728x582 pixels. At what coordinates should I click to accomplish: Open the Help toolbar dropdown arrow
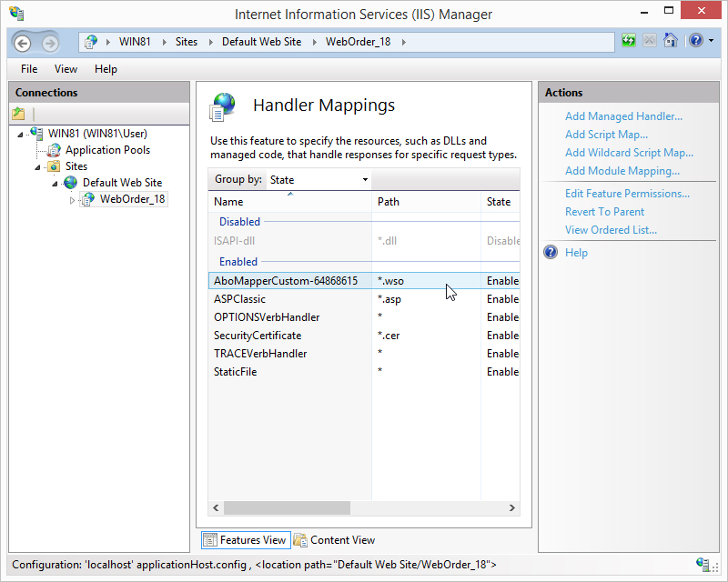pos(712,41)
